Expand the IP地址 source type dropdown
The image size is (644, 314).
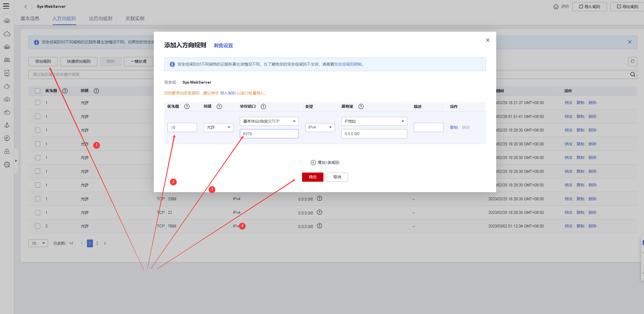click(x=374, y=121)
